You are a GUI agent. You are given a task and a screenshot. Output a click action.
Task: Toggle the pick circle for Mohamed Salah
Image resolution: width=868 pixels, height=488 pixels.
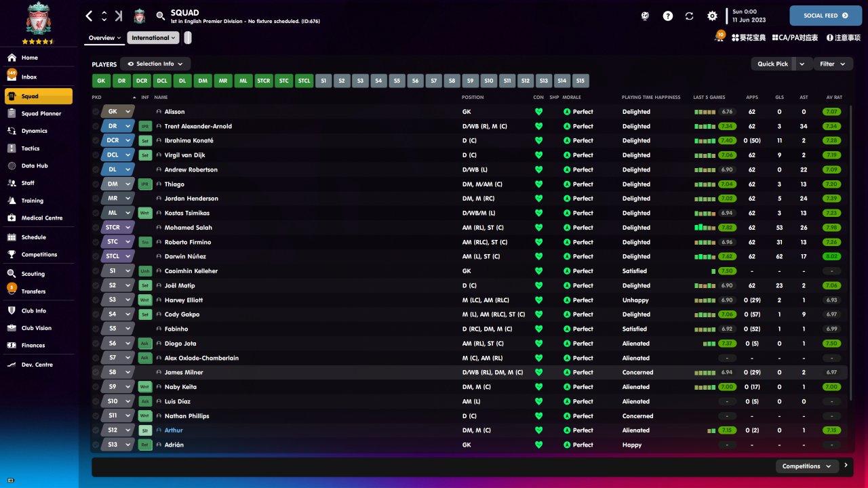[x=96, y=228]
